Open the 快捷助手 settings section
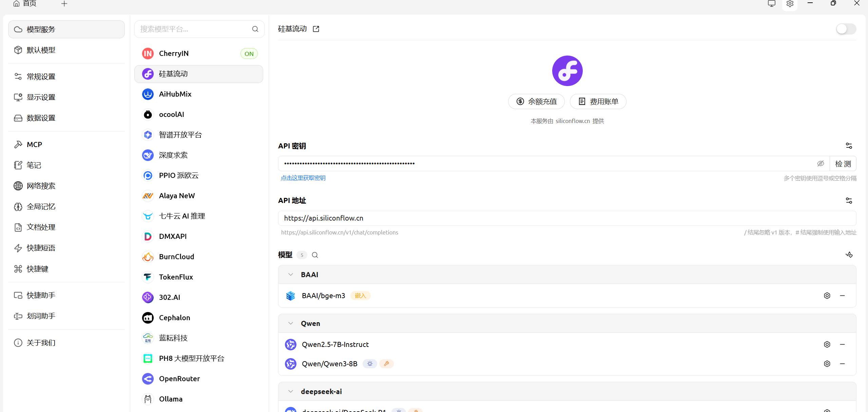Screen dimensions: 868x412 pos(66,295)
